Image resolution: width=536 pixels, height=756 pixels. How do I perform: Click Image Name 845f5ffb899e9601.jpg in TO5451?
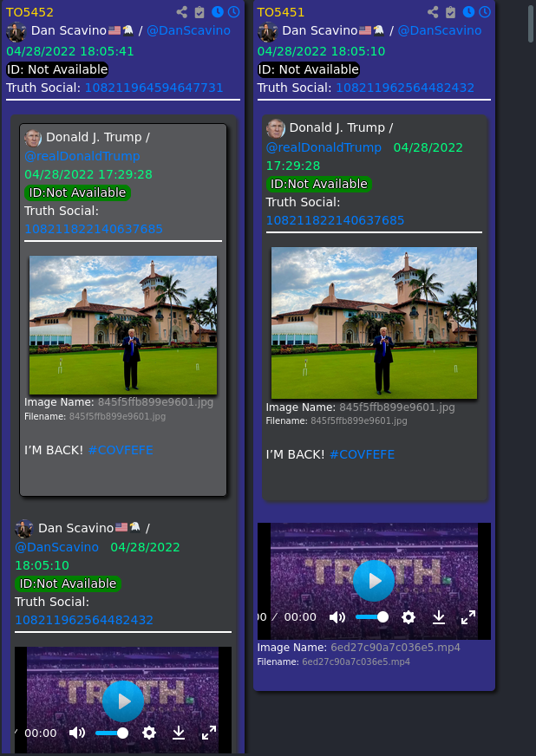click(x=397, y=407)
